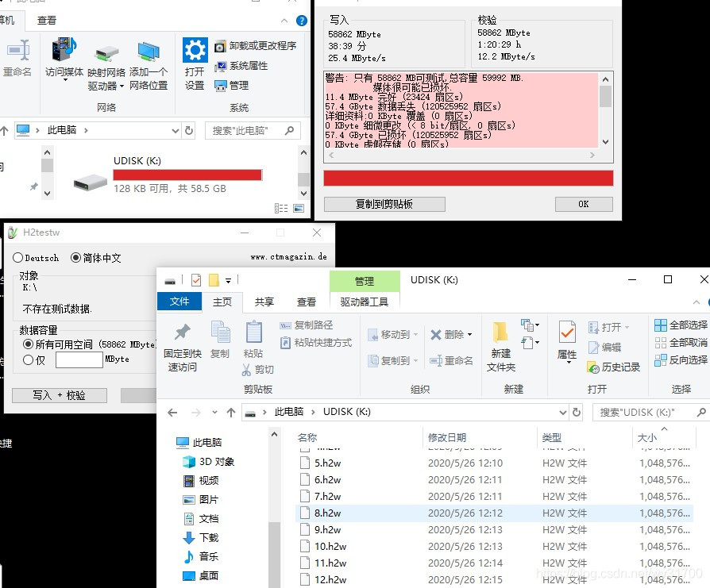Click the Paste clipboard icon
Viewport: 710px width, 588px height.
click(x=253, y=332)
